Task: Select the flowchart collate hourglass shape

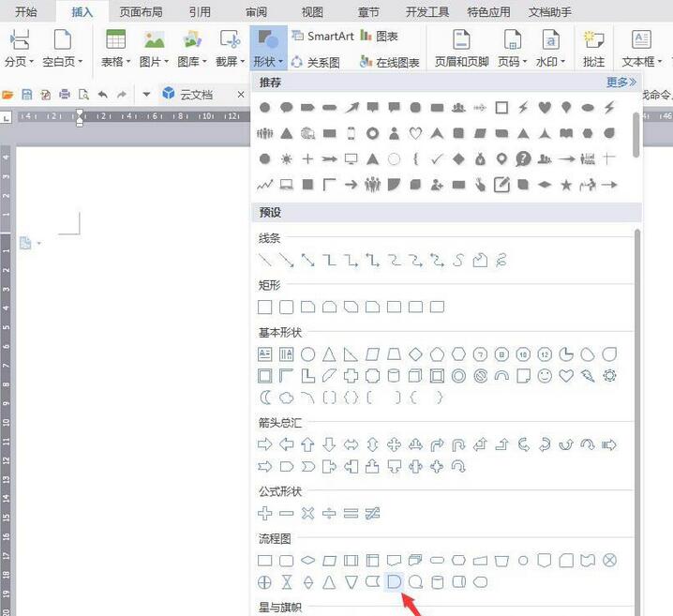Action: point(286,582)
